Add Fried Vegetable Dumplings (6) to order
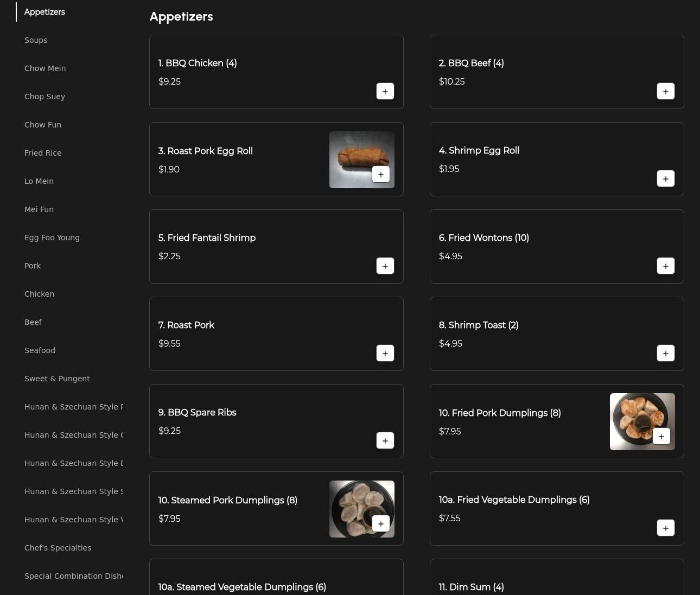This screenshot has width=700, height=595. point(665,528)
